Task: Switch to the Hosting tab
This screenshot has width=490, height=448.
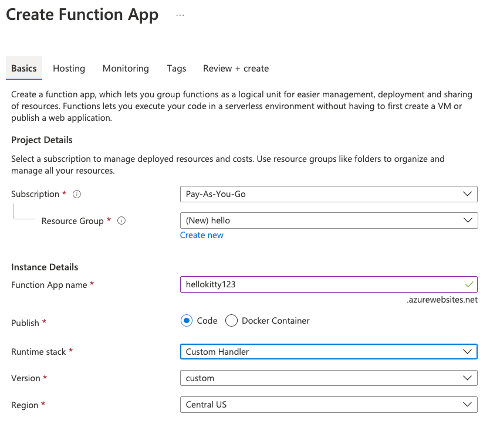Action: tap(69, 69)
